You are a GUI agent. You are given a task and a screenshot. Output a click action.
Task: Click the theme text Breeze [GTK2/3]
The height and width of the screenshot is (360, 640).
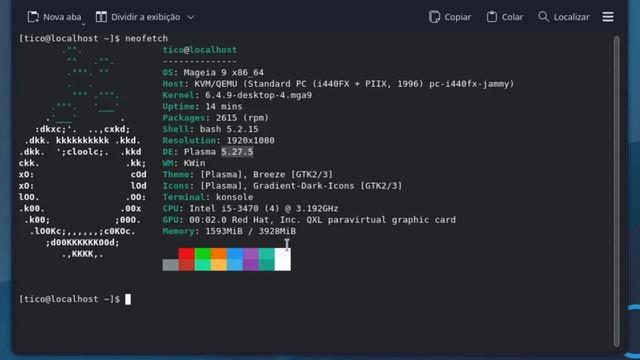(x=293, y=175)
